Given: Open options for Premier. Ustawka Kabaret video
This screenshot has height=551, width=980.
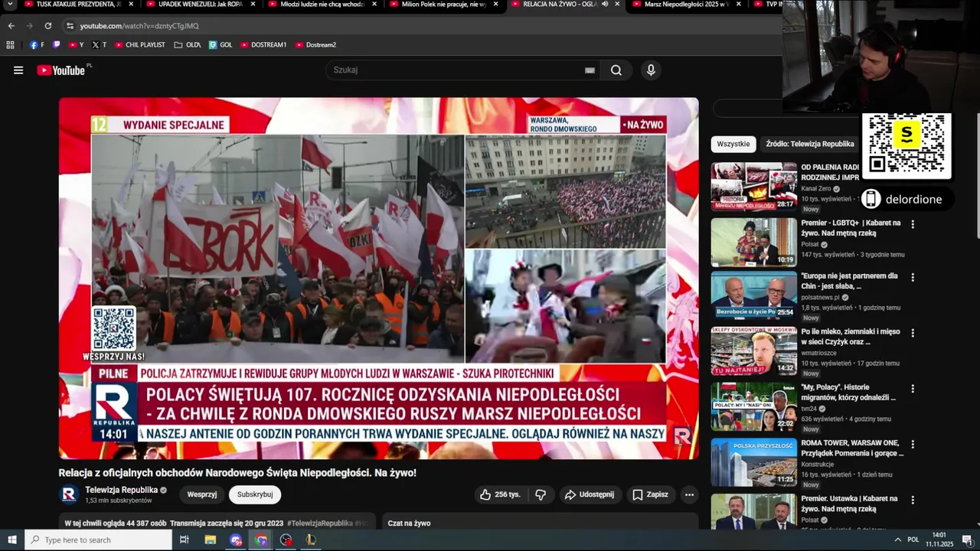Looking at the screenshot, I should (x=912, y=500).
